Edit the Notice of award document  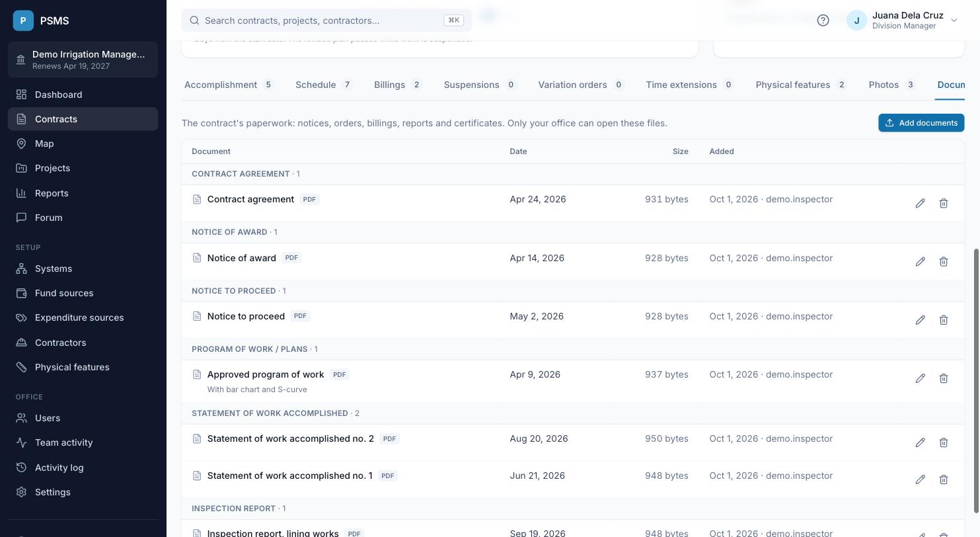point(920,261)
